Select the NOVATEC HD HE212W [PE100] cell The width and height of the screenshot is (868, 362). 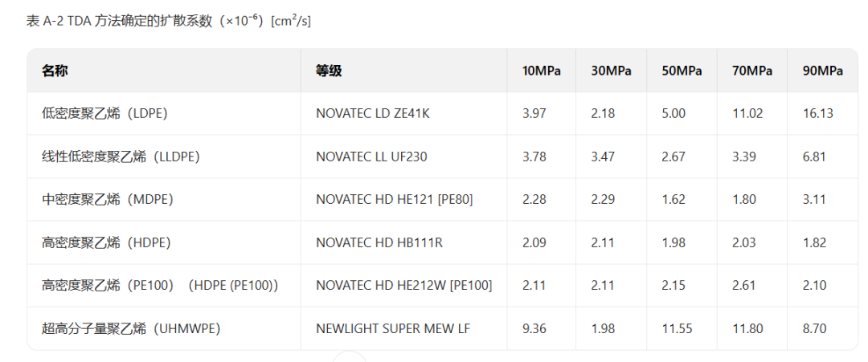tap(403, 285)
